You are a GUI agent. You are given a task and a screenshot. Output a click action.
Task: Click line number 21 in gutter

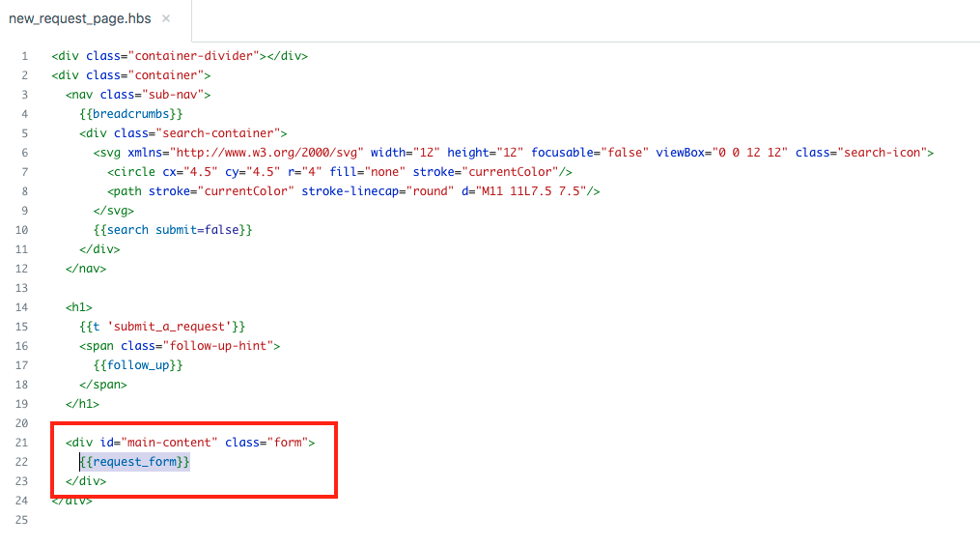point(22,443)
